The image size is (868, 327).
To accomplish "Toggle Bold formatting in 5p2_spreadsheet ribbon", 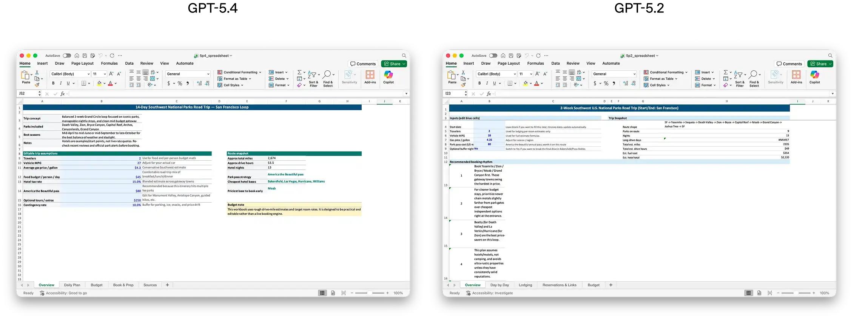I will [479, 84].
